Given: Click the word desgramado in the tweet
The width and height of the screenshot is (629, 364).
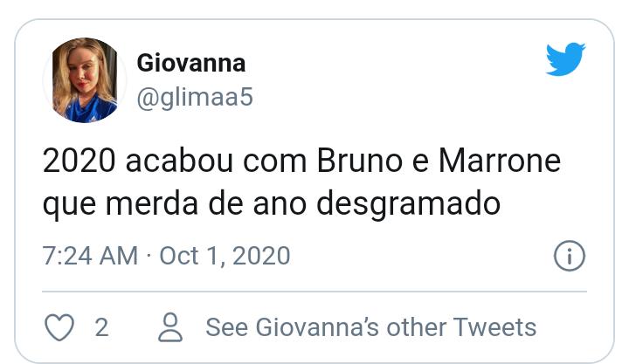Looking at the screenshot, I should [408, 204].
